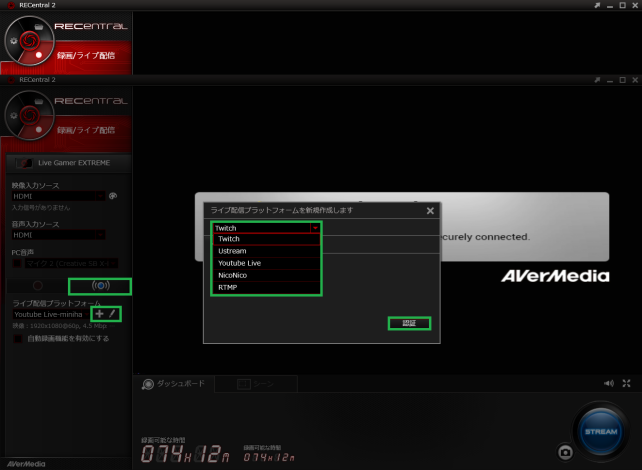The image size is (642, 470).
Task: Add a new live platform with plus icon
Action: (x=99, y=314)
